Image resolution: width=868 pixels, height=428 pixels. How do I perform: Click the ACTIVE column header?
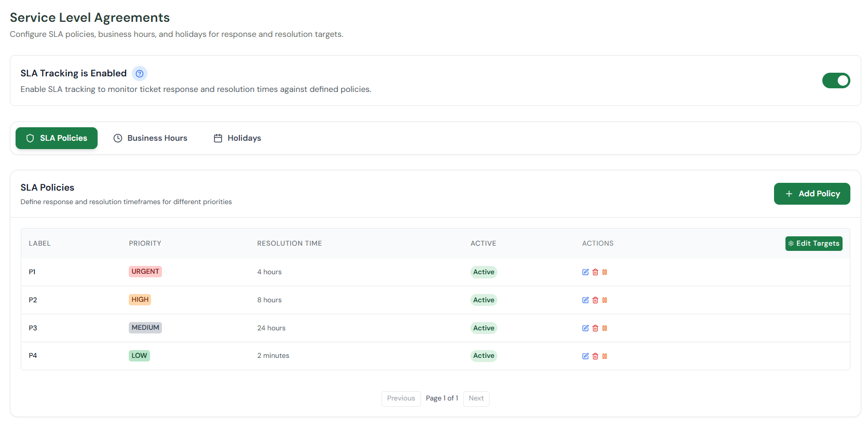[483, 244]
